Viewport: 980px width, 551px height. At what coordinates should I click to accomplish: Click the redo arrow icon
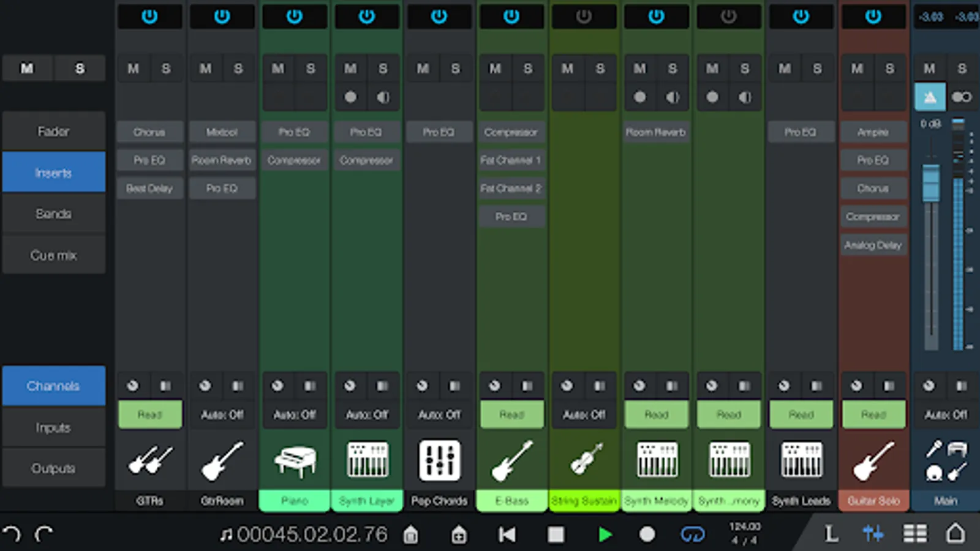pos(43,534)
